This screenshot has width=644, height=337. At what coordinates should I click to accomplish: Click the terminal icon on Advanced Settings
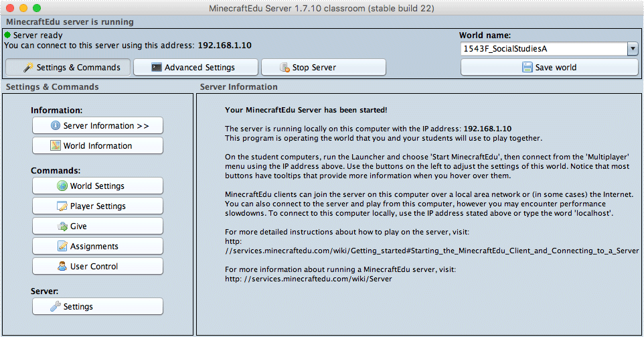157,68
